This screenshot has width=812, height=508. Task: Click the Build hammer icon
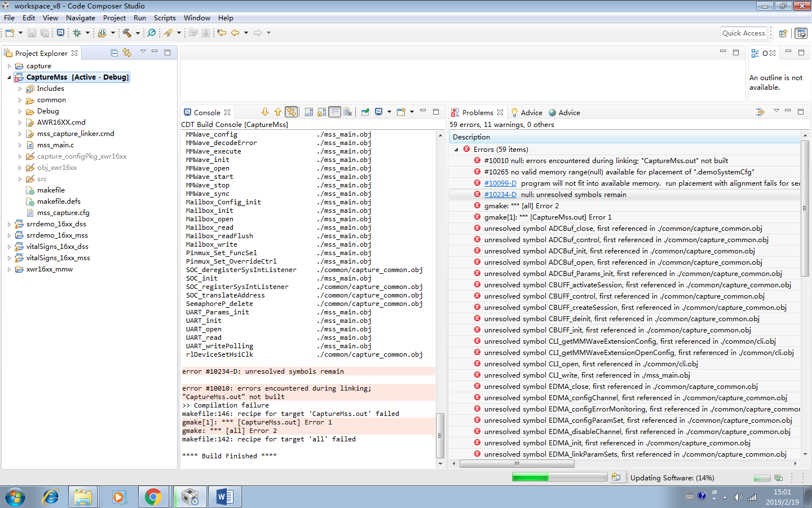click(127, 33)
